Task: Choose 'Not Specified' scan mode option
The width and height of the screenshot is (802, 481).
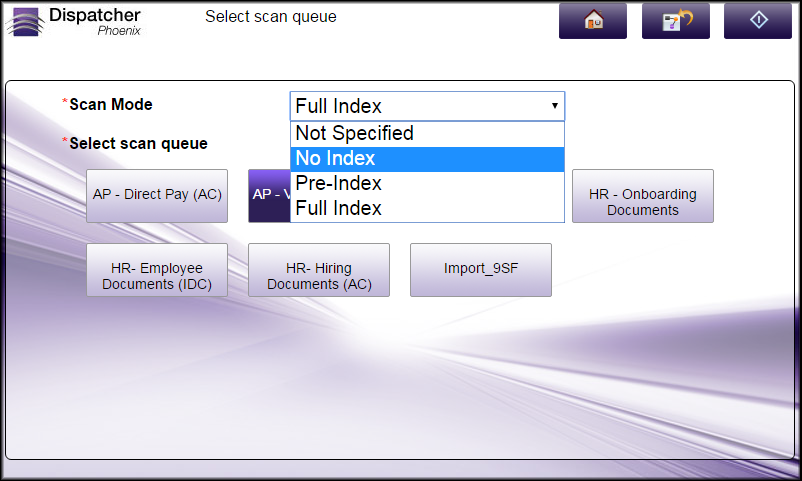Action: (427, 134)
